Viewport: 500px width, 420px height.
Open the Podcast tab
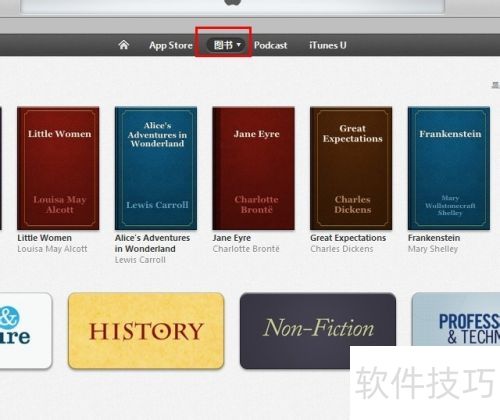point(270,45)
